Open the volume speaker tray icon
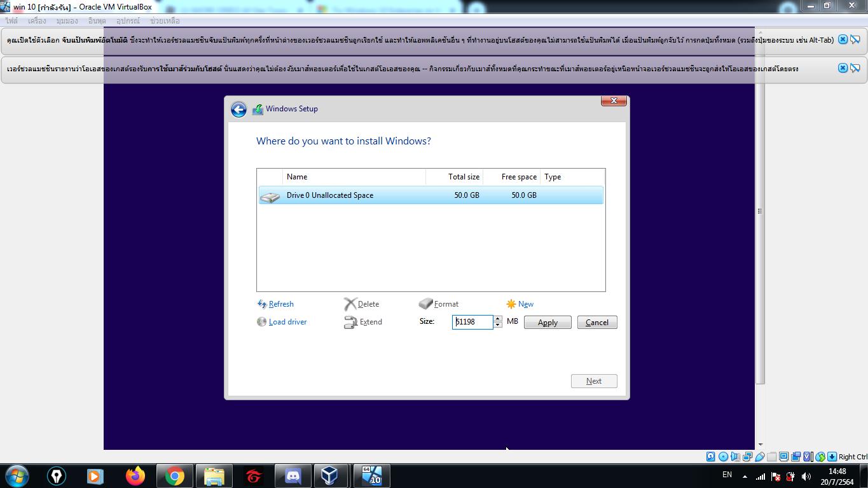Viewport: 868px width, 488px height. coord(806,477)
